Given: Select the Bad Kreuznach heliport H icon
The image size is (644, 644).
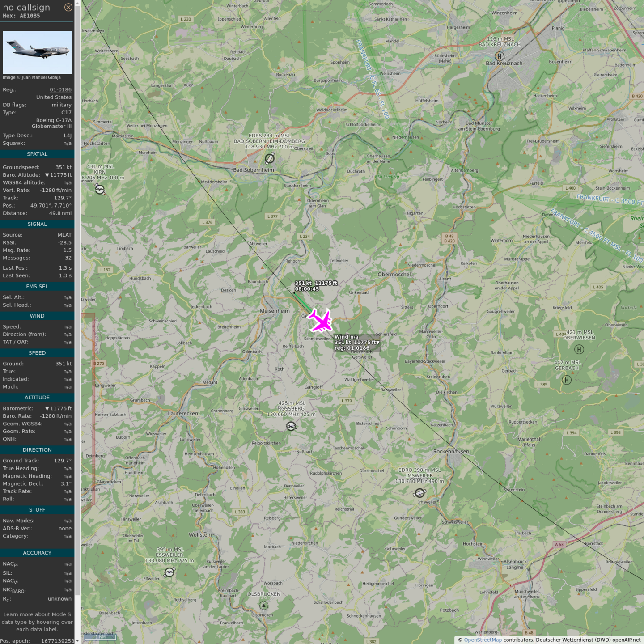Looking at the screenshot, I should (x=499, y=56).
